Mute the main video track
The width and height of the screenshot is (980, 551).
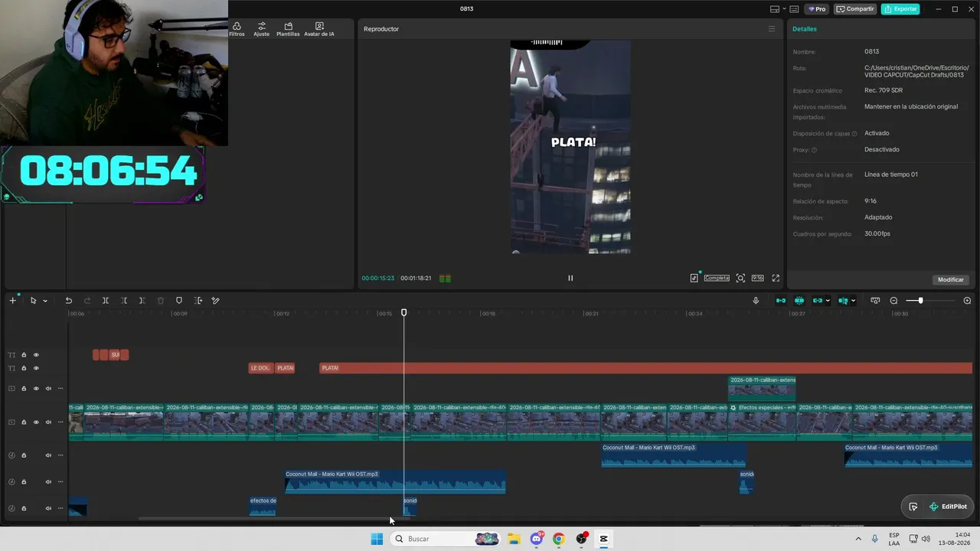[x=48, y=422]
